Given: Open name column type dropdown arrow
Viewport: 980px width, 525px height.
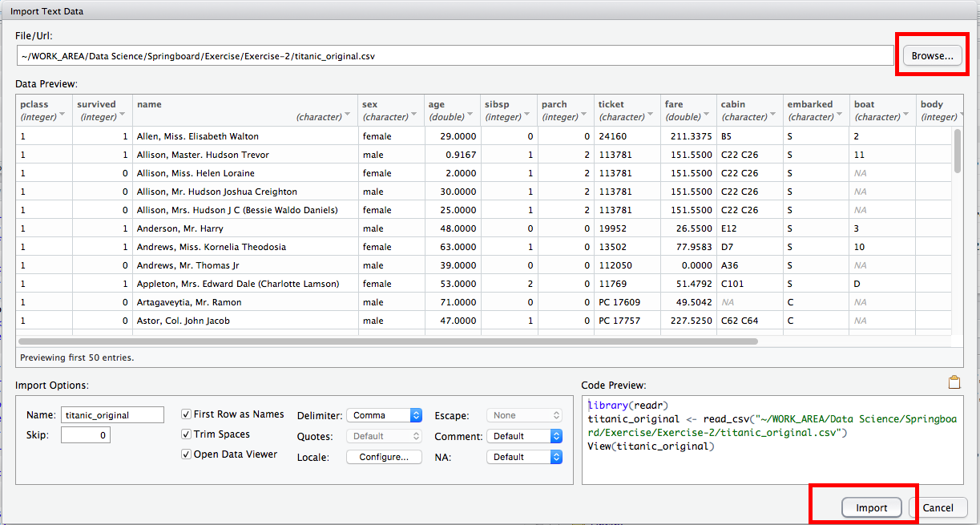Looking at the screenshot, I should pos(349,115).
